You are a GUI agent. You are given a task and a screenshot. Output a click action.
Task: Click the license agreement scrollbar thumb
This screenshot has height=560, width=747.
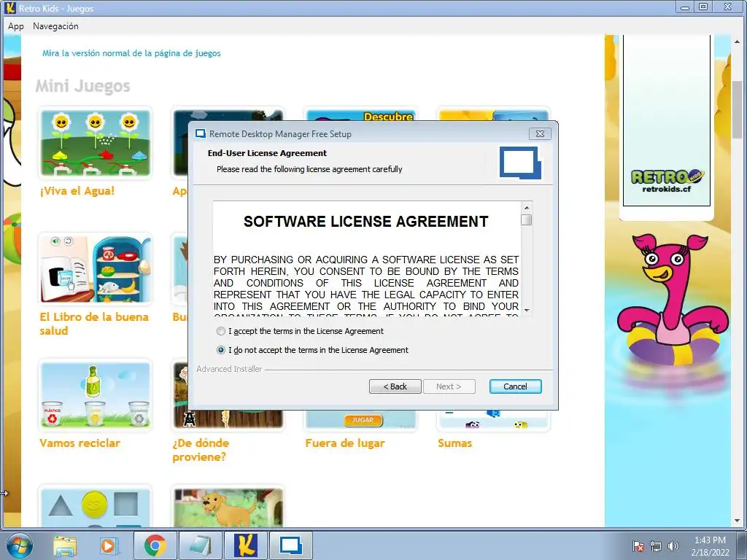pyautogui.click(x=527, y=220)
